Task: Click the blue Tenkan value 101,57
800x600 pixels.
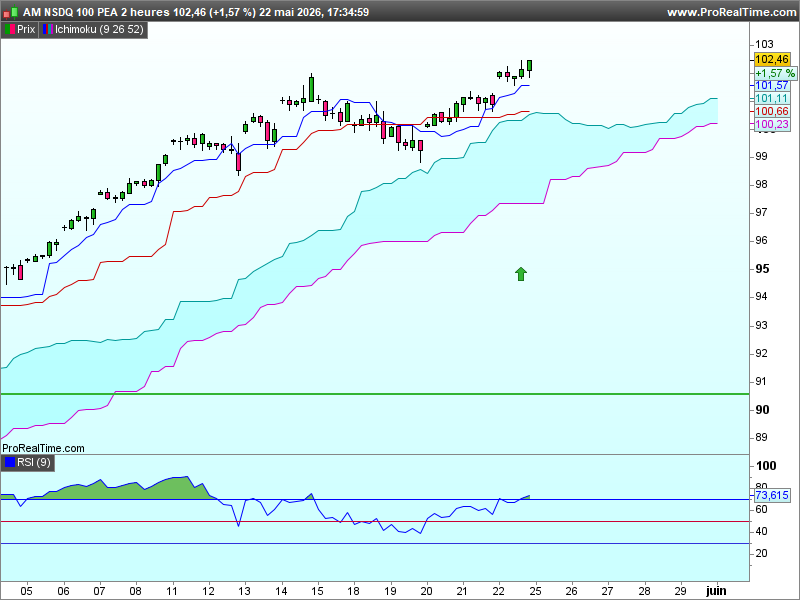Action: click(772, 86)
